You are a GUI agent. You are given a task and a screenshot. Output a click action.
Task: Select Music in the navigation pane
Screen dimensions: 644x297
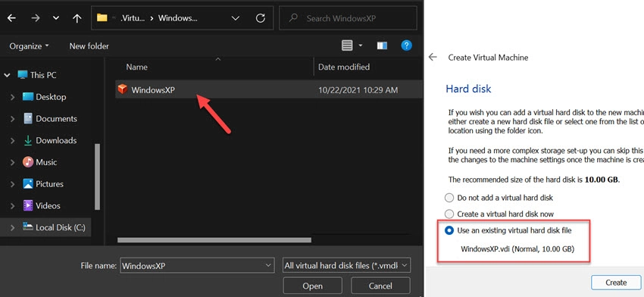point(46,162)
